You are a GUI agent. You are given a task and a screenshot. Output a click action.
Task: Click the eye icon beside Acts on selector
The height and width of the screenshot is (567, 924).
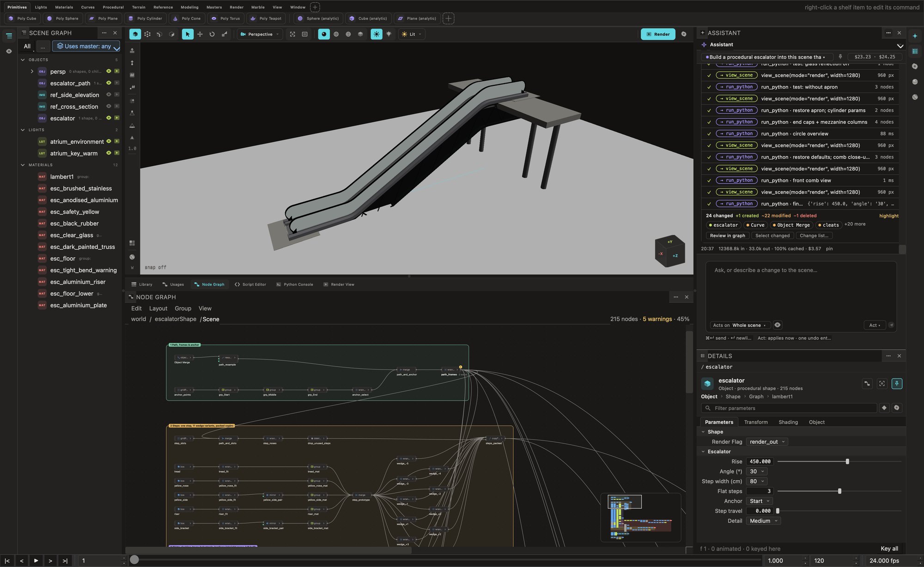pos(778,325)
